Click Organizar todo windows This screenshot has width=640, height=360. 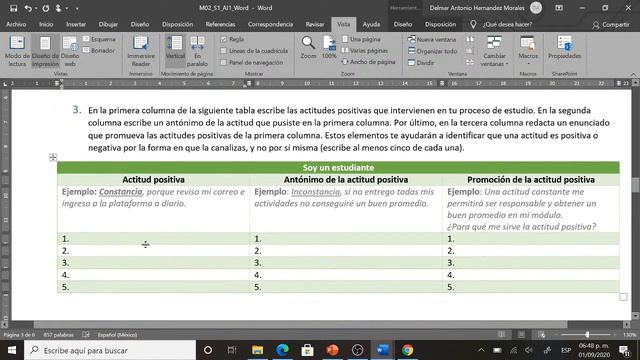coord(432,51)
